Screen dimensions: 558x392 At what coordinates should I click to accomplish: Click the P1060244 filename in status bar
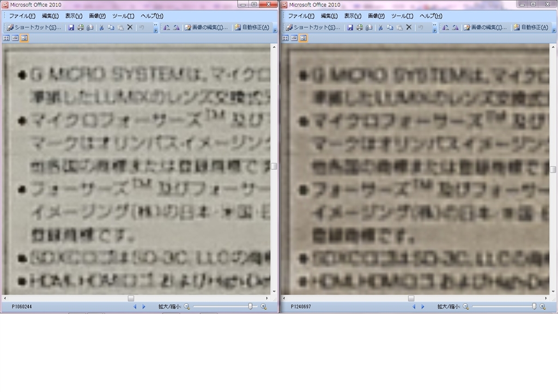[x=22, y=307]
